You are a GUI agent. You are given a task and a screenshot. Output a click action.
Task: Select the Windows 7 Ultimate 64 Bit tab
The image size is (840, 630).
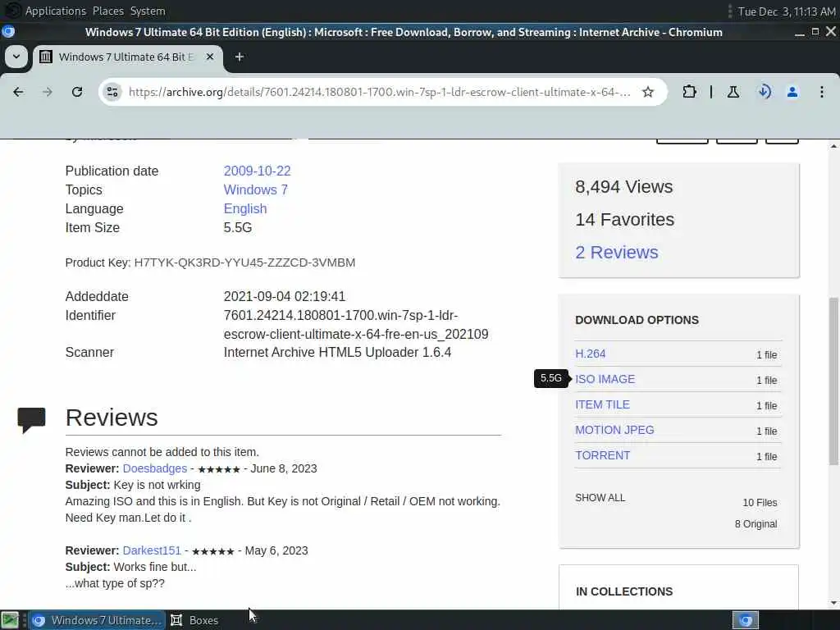[x=126, y=57]
